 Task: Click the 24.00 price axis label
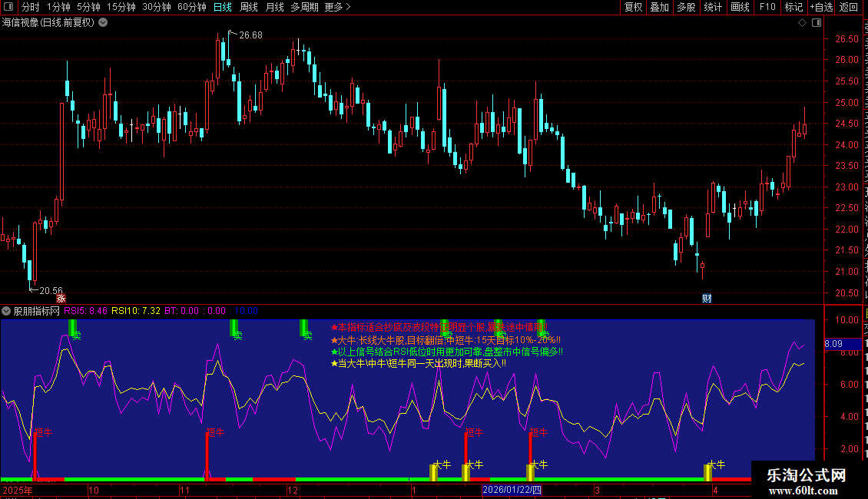tap(847, 145)
